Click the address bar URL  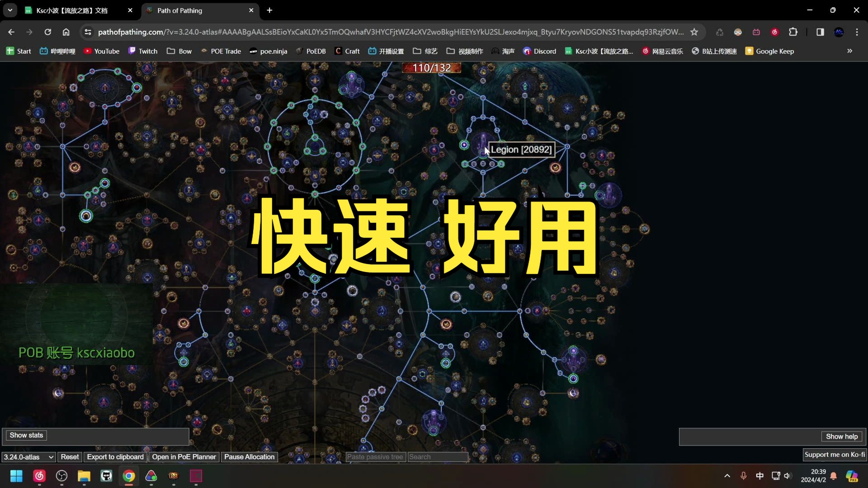coord(390,32)
